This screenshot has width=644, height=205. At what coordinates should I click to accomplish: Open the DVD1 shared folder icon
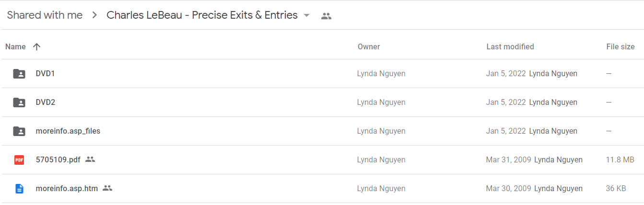[19, 74]
